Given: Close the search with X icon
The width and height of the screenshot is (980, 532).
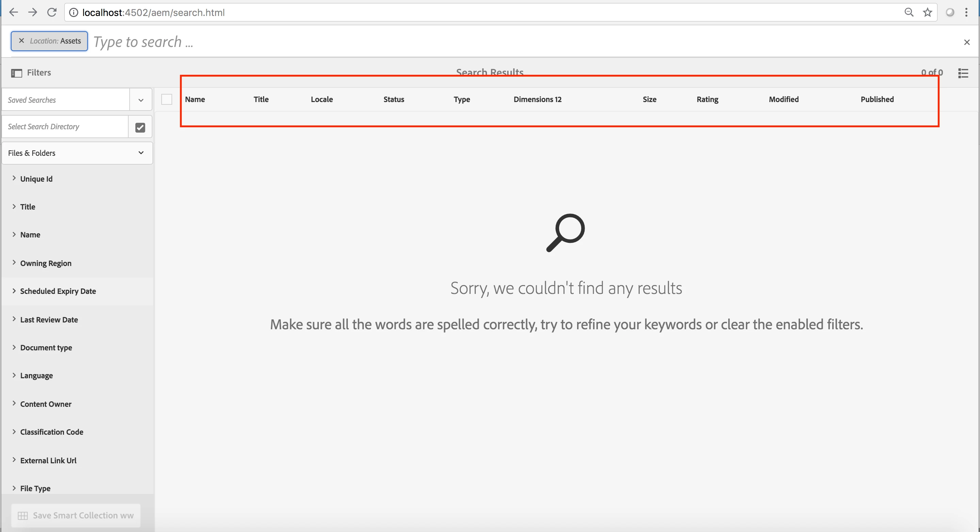Looking at the screenshot, I should click(966, 42).
